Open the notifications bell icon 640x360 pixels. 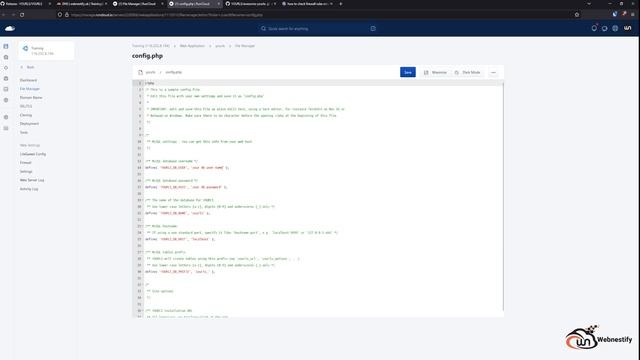coord(594,28)
